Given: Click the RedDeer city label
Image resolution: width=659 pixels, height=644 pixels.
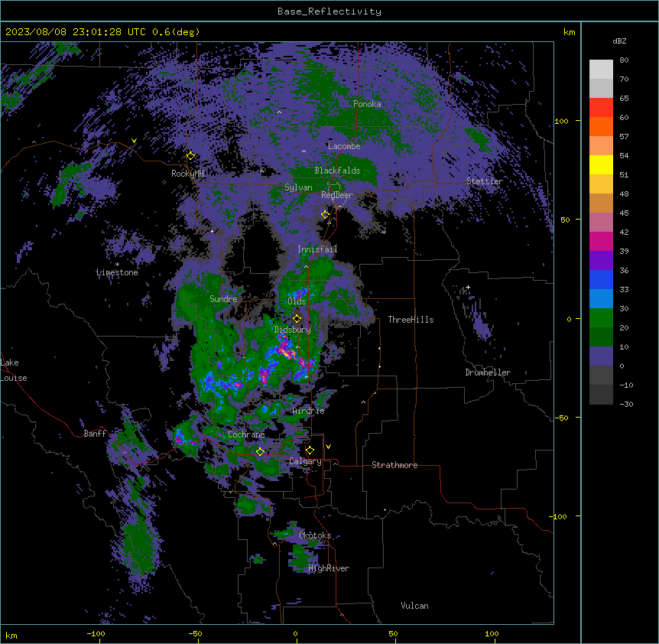Looking at the screenshot, I should [337, 195].
